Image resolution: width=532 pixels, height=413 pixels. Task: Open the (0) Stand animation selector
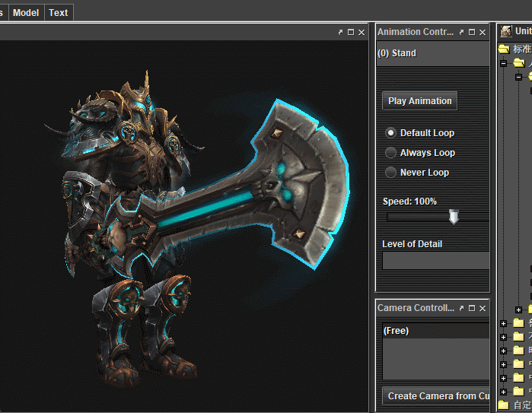click(x=433, y=53)
